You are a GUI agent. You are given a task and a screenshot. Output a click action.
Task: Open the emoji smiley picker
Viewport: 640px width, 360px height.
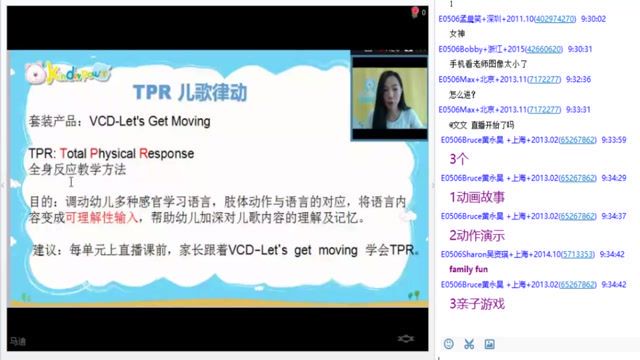(449, 344)
